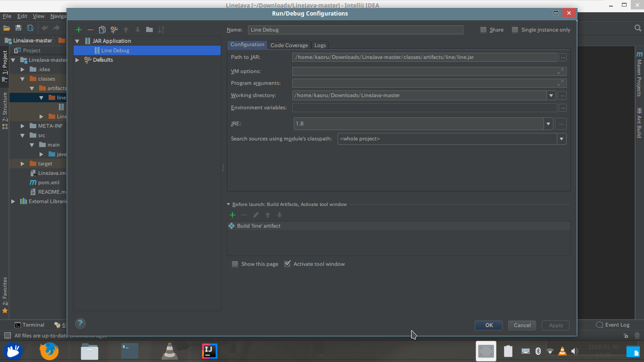Move before-launch task up arrow
The height and width of the screenshot is (362, 644).
tap(268, 215)
